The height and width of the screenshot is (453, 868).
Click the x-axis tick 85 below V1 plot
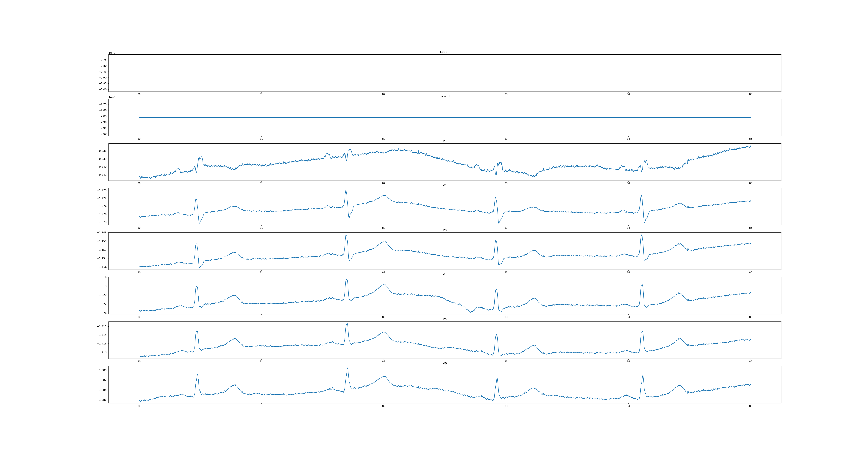tap(750, 183)
